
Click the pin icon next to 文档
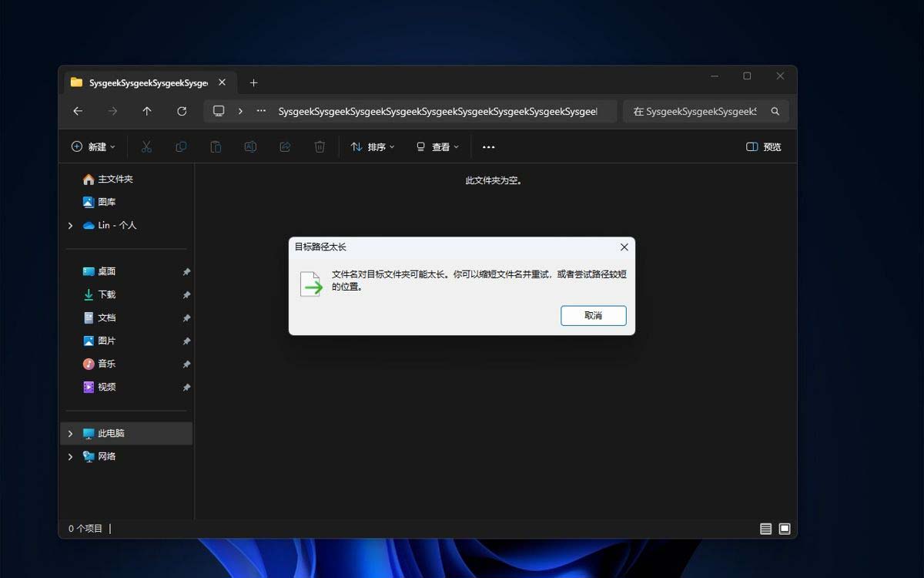click(x=186, y=318)
